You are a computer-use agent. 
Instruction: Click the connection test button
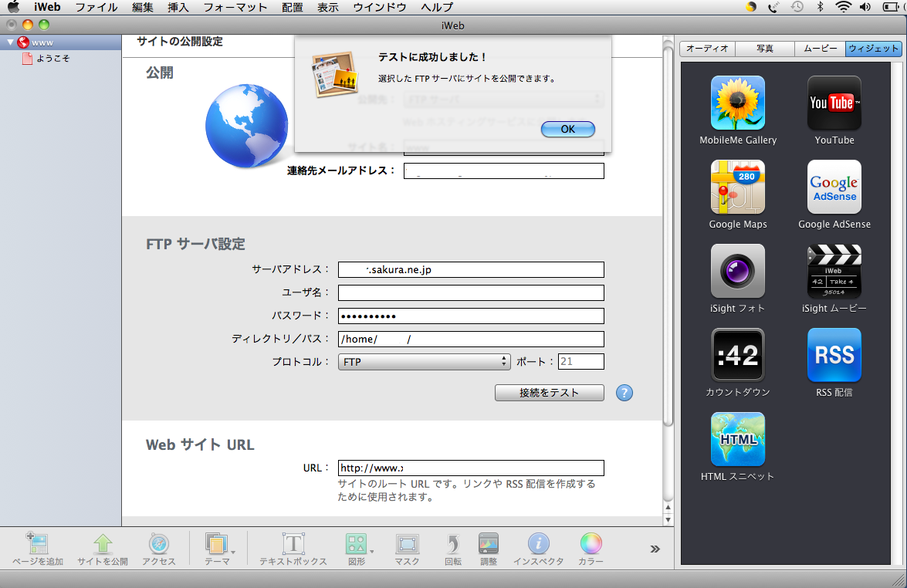point(549,393)
